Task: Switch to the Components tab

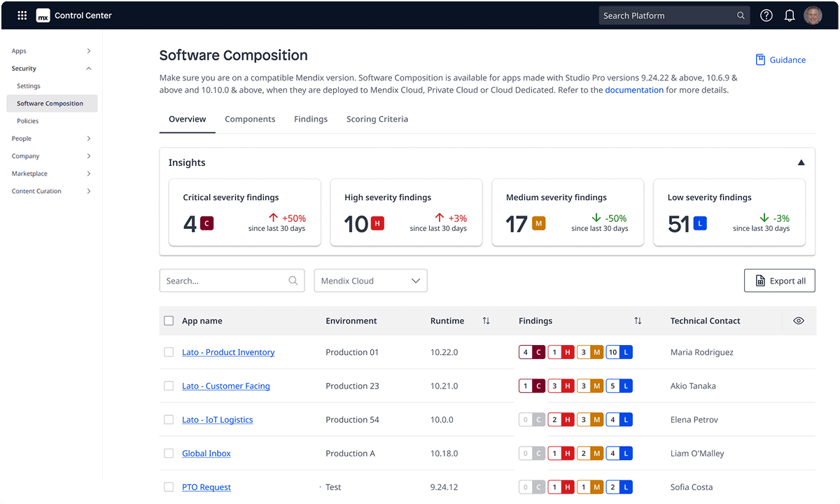Action: point(250,119)
